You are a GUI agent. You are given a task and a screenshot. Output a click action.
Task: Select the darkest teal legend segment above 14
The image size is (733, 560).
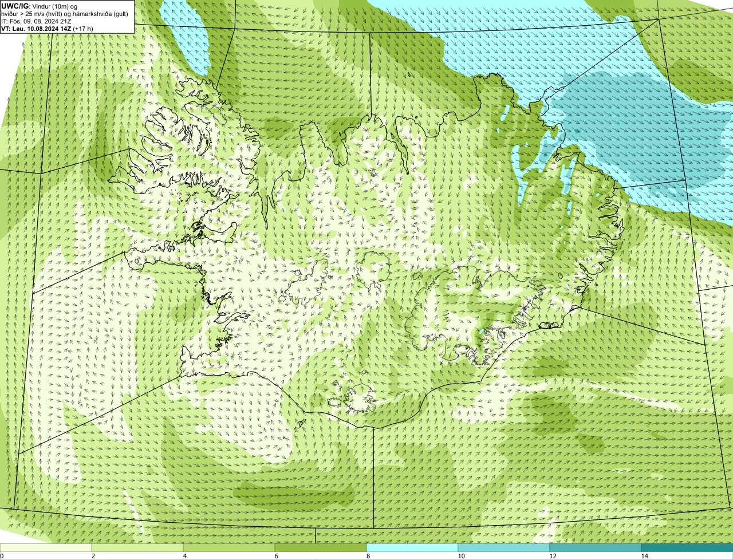pyautogui.click(x=687, y=547)
